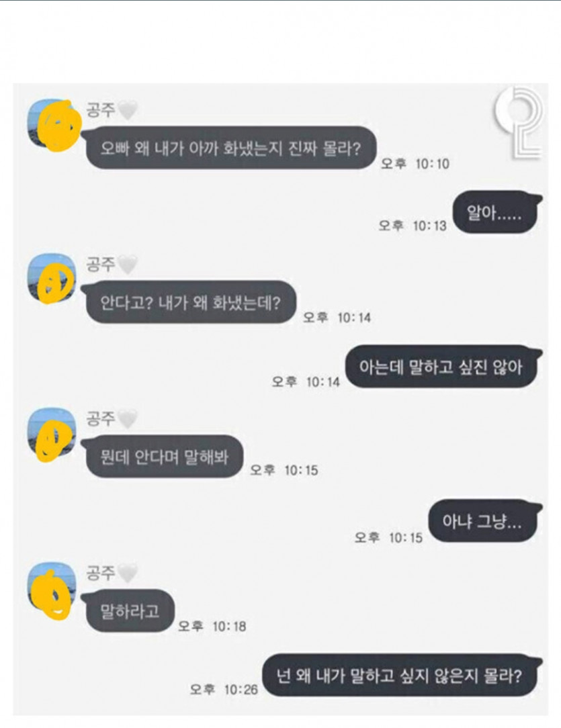The height and width of the screenshot is (728, 561).
Task: Tap timestamp 오후 10:18 beside '말하라고'
Action: pyautogui.click(x=212, y=627)
